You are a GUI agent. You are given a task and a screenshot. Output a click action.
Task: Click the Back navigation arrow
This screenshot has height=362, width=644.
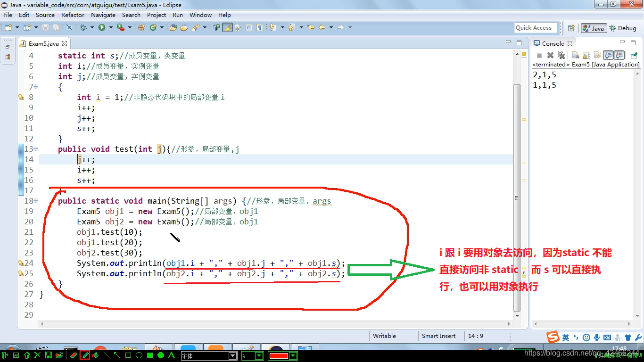click(322, 28)
